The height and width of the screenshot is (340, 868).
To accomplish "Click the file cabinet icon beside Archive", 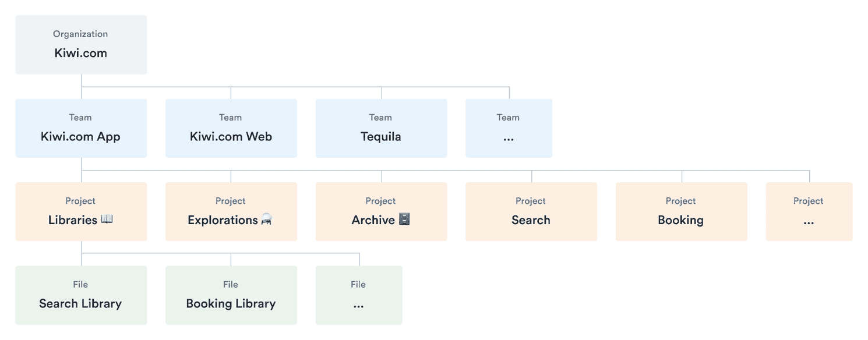I will (x=404, y=219).
